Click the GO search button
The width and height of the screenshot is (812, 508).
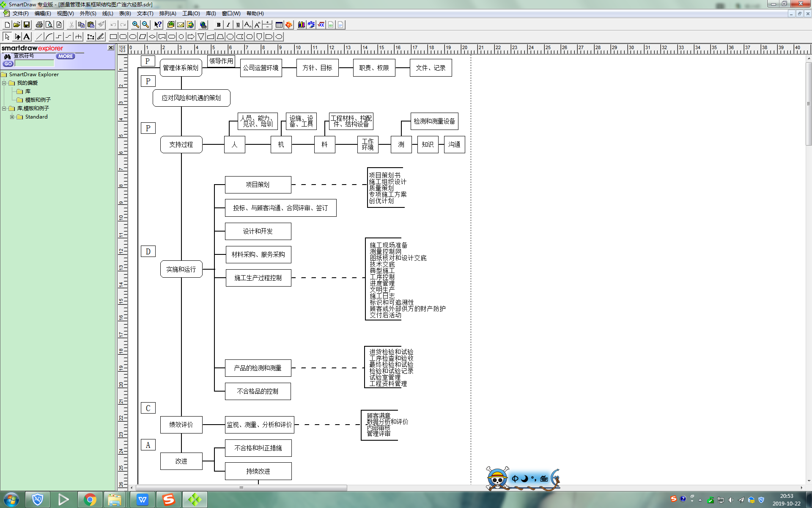tap(8, 63)
